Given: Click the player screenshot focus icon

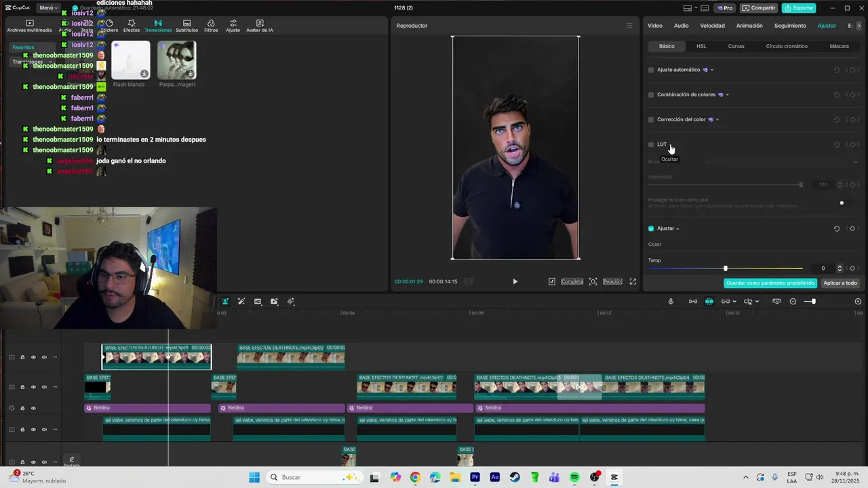Looking at the screenshot, I should coord(593,281).
